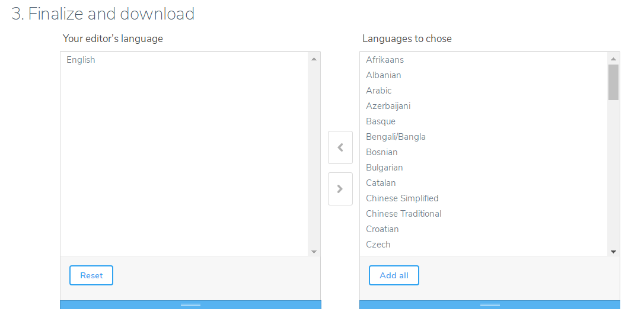
Task: Click blue handle under editor's language box
Action: 190,305
